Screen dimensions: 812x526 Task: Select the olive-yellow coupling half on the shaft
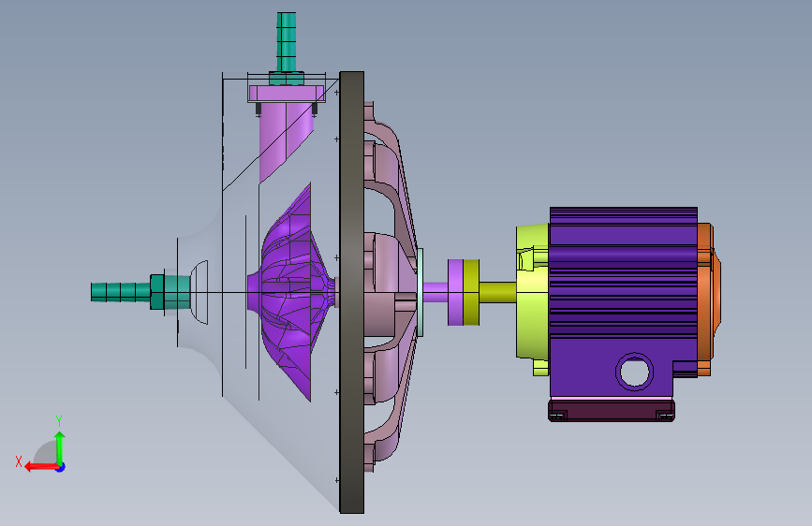pyautogui.click(x=471, y=293)
